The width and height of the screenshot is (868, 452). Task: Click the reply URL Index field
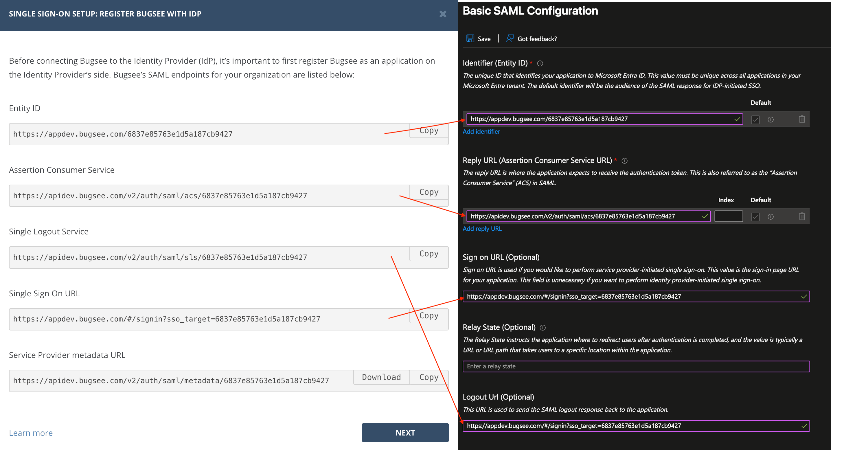[x=728, y=216]
